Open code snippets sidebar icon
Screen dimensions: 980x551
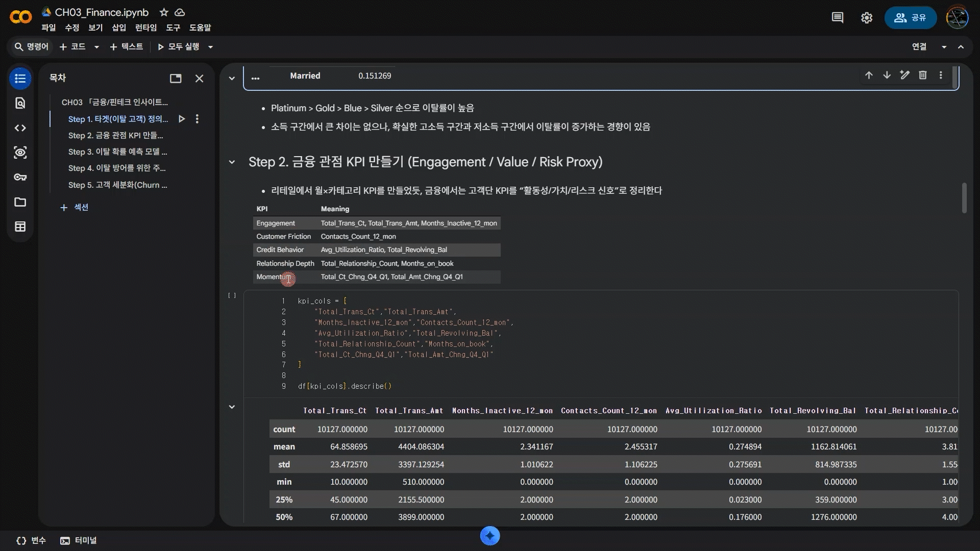point(20,128)
